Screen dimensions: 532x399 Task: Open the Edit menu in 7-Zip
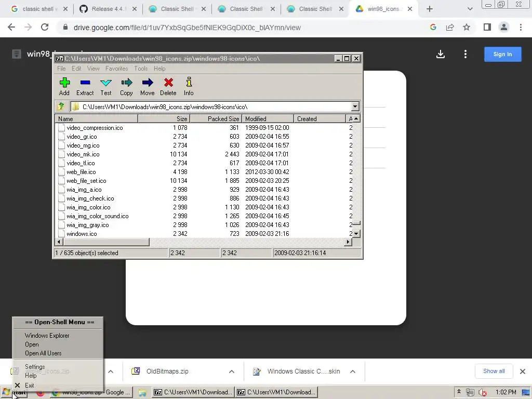76,69
